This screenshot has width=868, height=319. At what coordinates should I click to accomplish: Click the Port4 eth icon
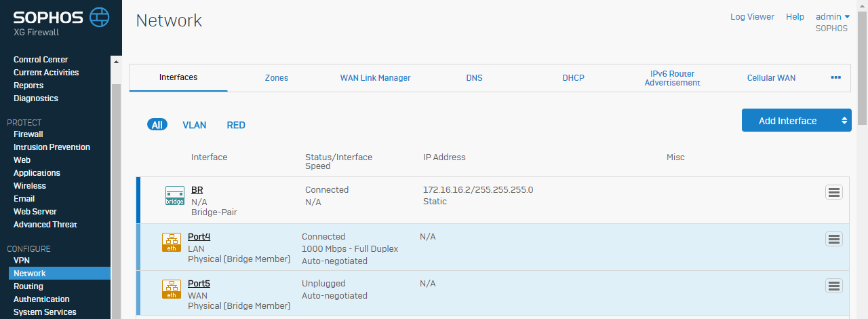172,242
